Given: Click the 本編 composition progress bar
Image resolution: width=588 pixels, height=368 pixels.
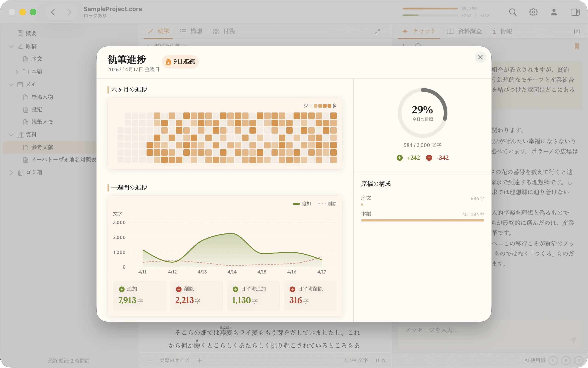Looking at the screenshot, I should [x=422, y=220].
